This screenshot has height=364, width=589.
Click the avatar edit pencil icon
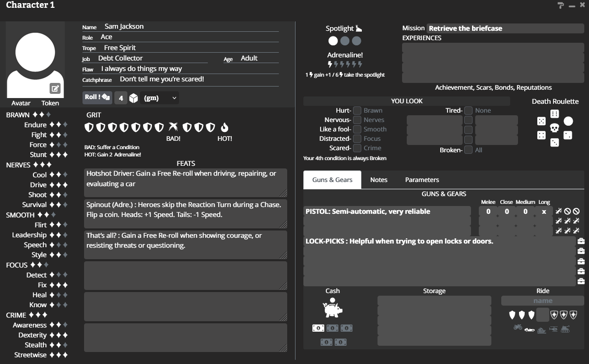tap(55, 89)
